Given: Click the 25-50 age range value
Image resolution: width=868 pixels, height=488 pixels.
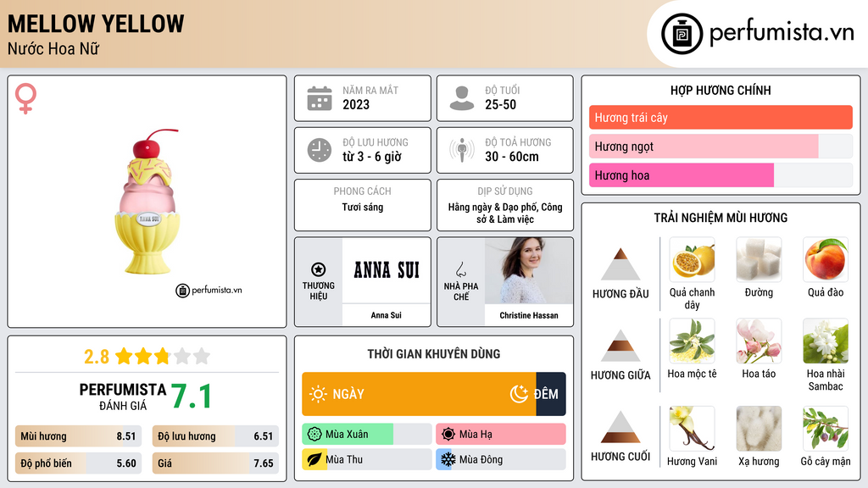Looking at the screenshot, I should tap(500, 104).
